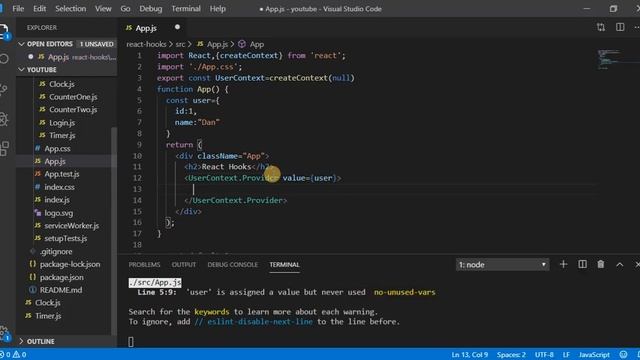Click the feedback smiley in status bar

pyautogui.click(x=623, y=354)
